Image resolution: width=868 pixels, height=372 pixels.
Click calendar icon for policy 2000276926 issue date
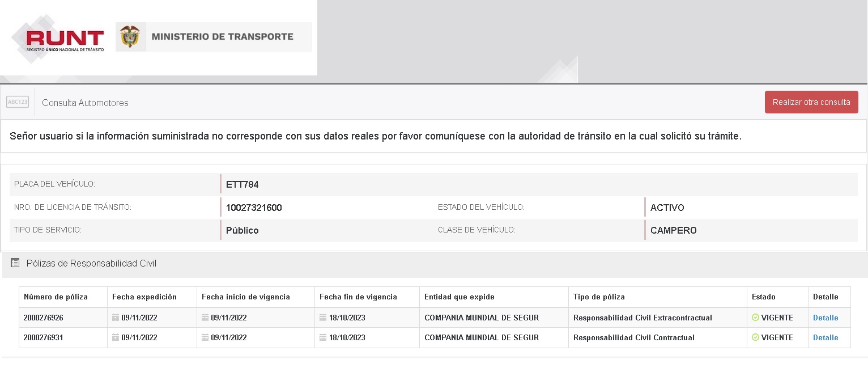tap(116, 318)
